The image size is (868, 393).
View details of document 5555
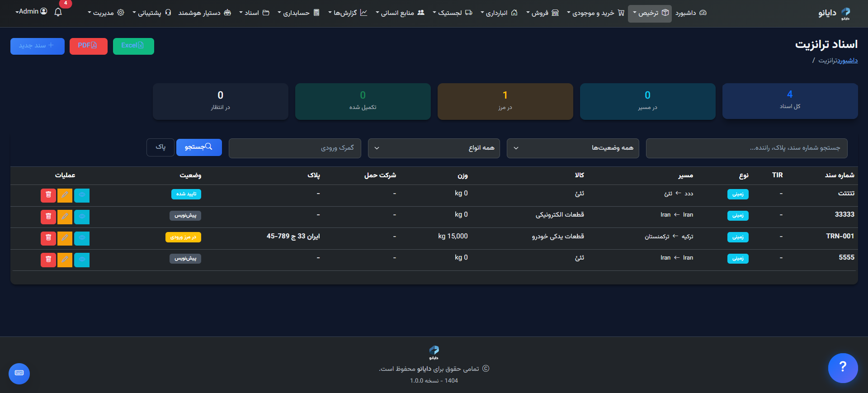(82, 260)
